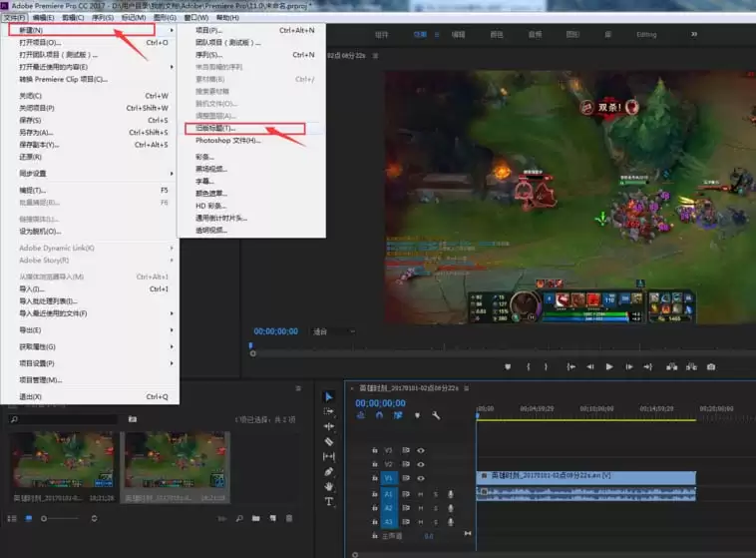Open the Window (W) menu
The height and width of the screenshot is (558, 756).
[x=196, y=17]
